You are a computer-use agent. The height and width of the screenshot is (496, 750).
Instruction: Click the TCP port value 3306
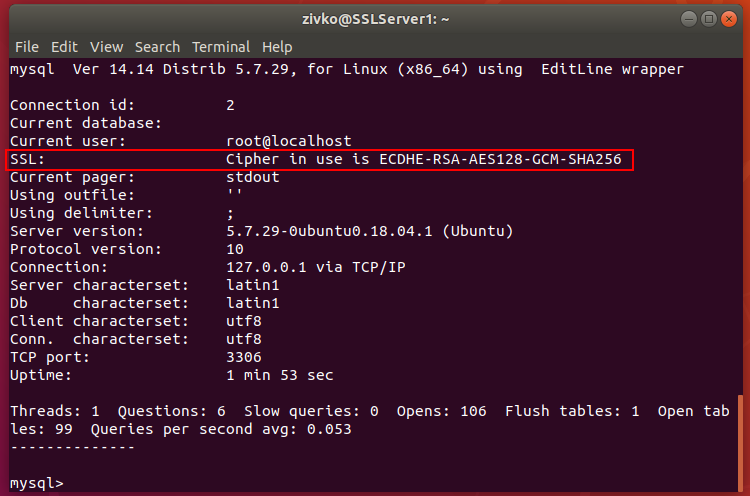pyautogui.click(x=245, y=357)
